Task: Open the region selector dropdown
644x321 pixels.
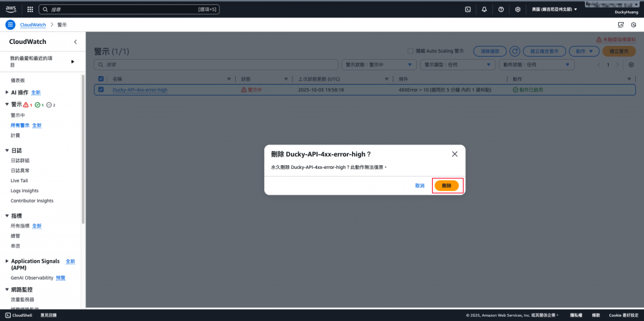Action: tap(554, 9)
